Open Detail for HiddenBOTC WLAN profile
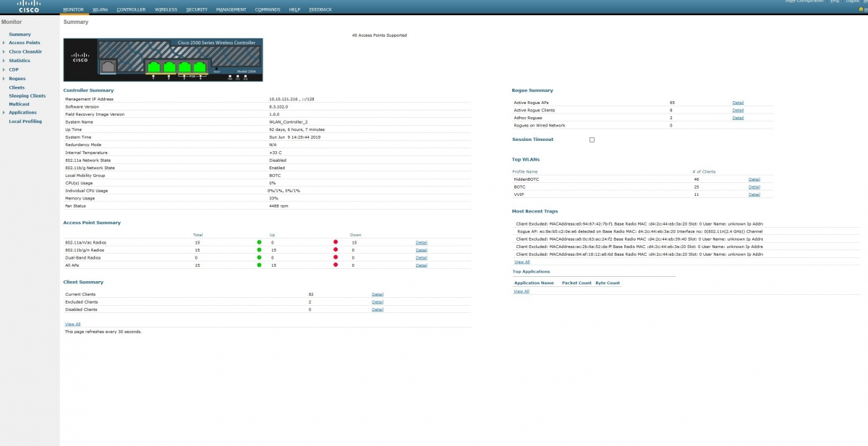 [x=754, y=179]
